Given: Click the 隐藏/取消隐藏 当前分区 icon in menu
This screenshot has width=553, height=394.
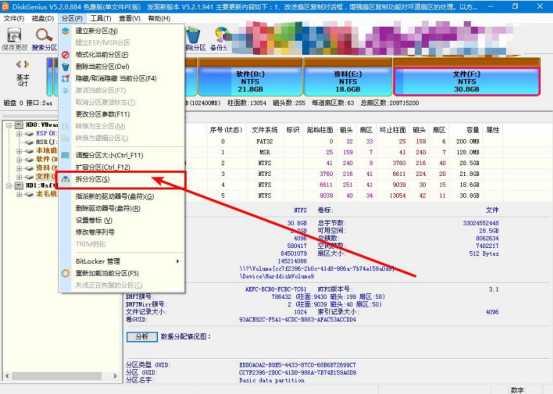Looking at the screenshot, I should [66, 78].
